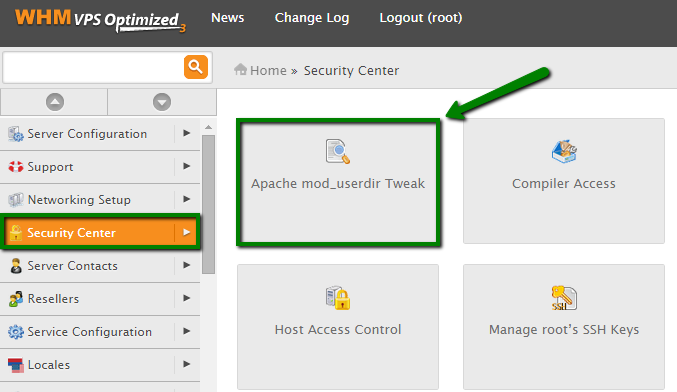Click the sidebar collapse up-arrow button
The height and width of the screenshot is (392, 677).
(x=54, y=102)
